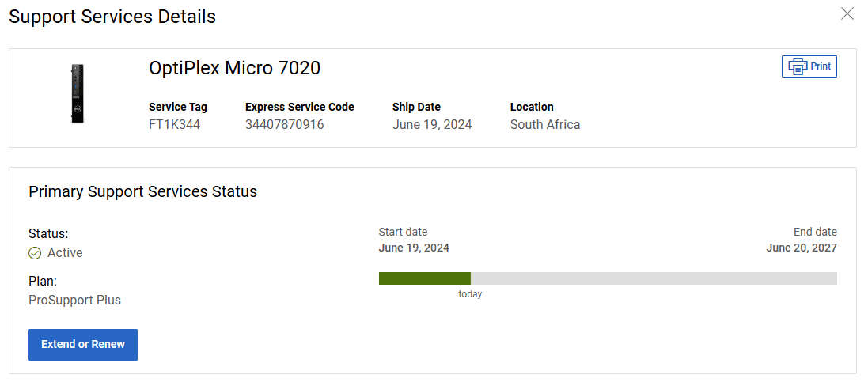The image size is (868, 382).
Task: Click the Extend or Renew button
Action: click(x=83, y=345)
